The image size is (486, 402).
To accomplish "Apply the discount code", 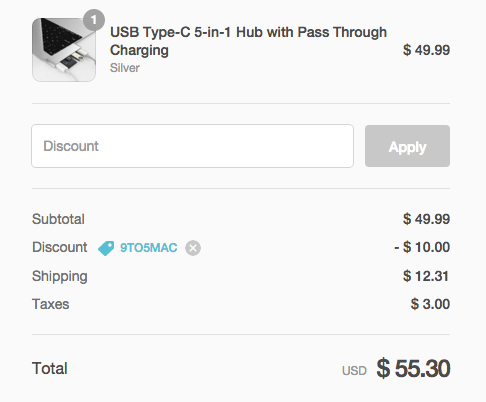I will pos(407,146).
